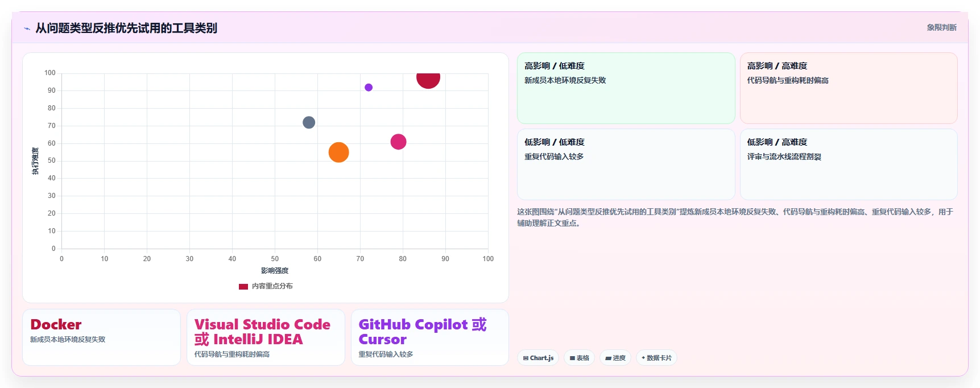Click the 内容重点分布 legend label
Image resolution: width=980 pixels, height=388 pixels.
(x=272, y=286)
